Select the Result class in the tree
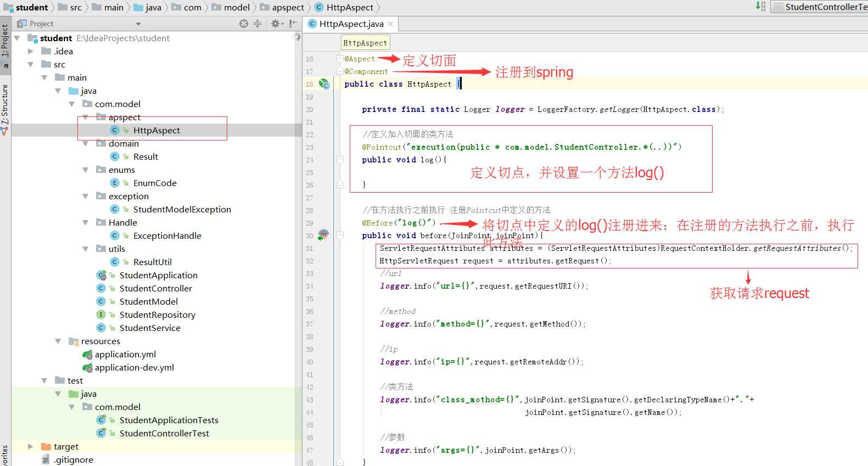This screenshot has width=868, height=466. (145, 156)
